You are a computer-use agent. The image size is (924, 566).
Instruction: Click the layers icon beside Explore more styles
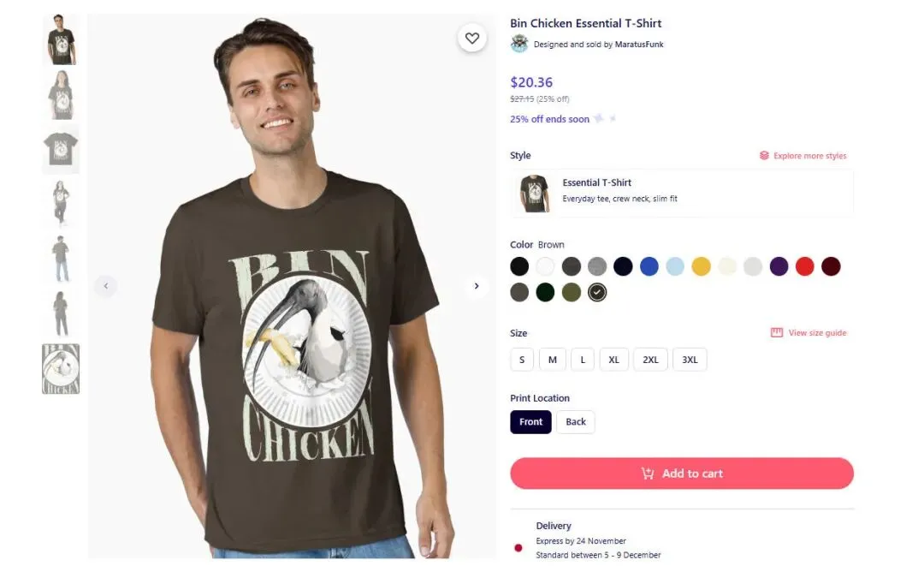pos(764,156)
